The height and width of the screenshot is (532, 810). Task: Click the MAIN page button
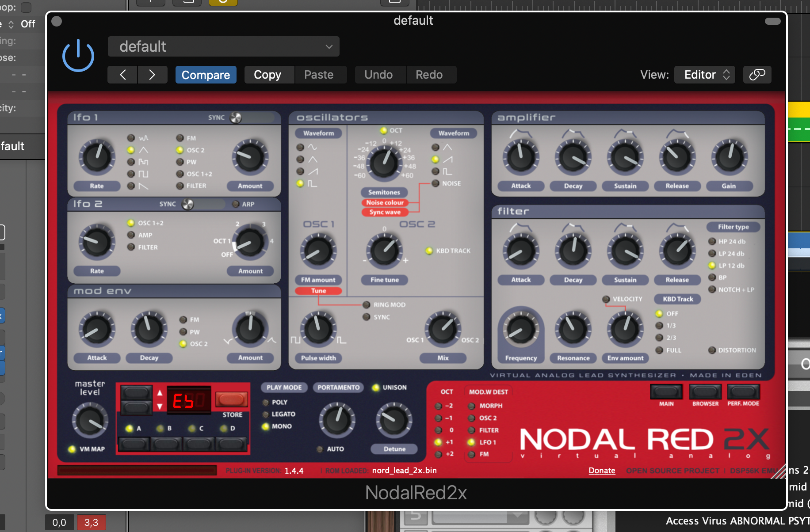(666, 391)
